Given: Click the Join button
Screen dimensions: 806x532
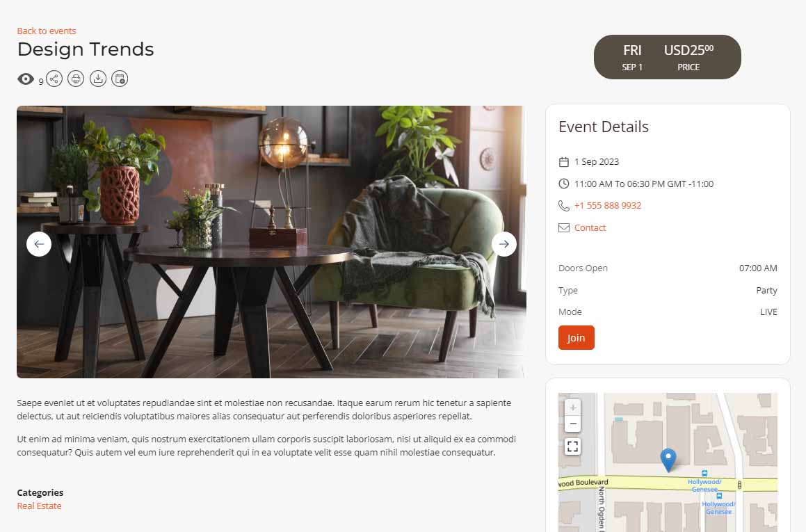Looking at the screenshot, I should 577,338.
